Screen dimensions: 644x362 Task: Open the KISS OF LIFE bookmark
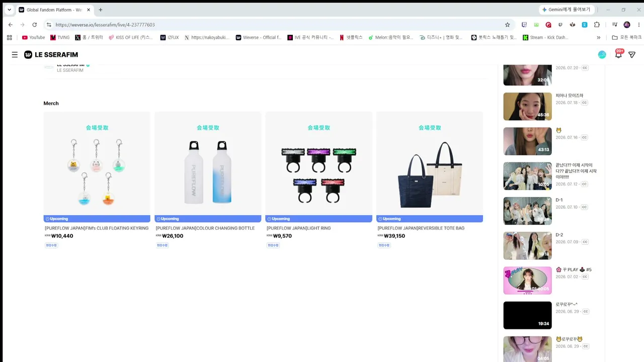click(x=130, y=37)
